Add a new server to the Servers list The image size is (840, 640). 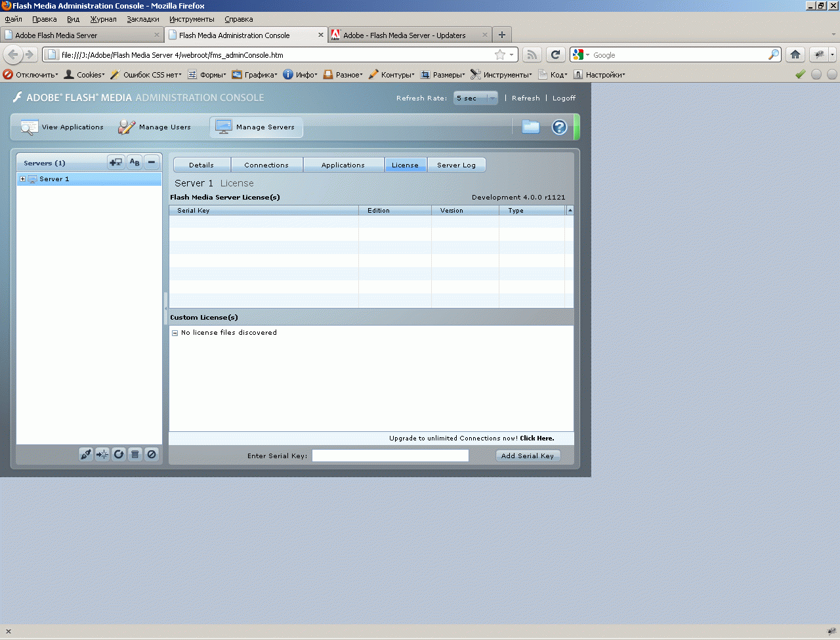[x=116, y=162]
